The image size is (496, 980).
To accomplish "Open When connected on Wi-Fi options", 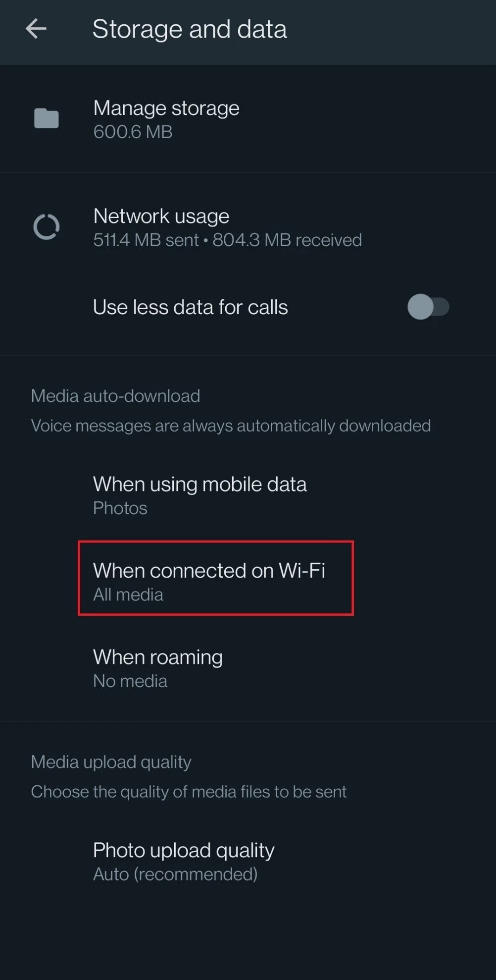I will (x=248, y=582).
